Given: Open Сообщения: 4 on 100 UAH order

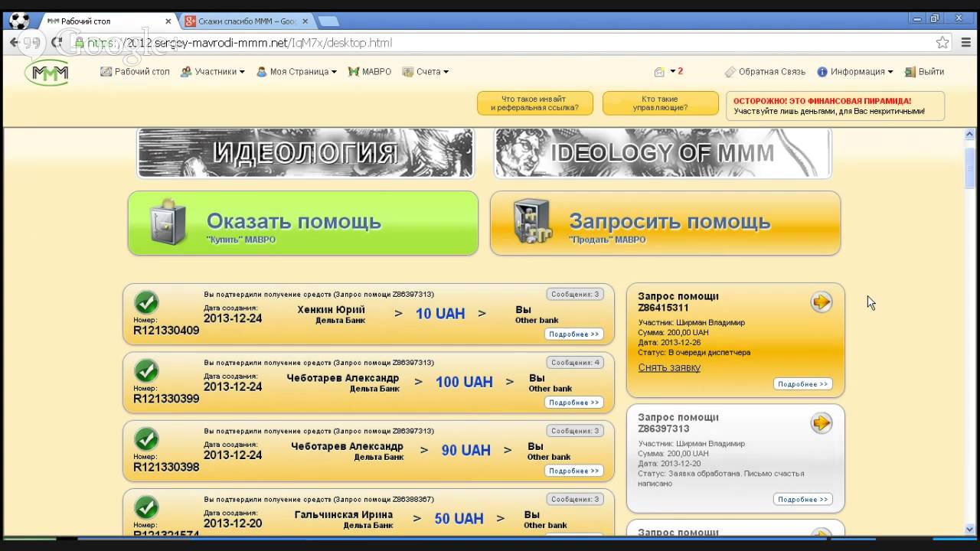Looking at the screenshot, I should (x=575, y=362).
